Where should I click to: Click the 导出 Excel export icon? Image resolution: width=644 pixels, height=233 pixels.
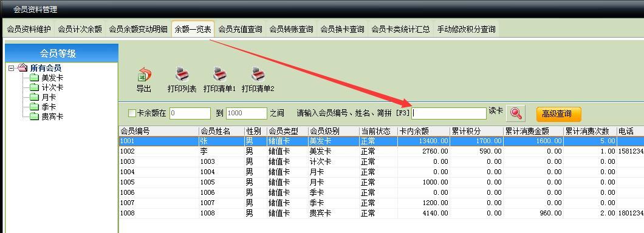[144, 75]
